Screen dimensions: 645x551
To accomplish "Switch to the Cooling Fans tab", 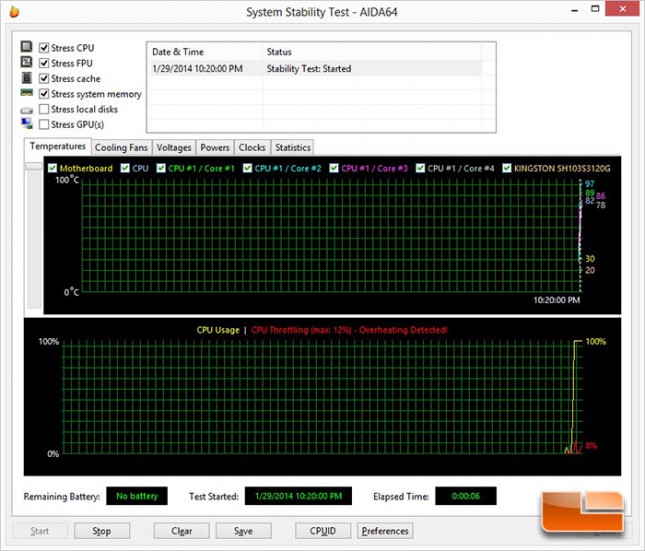I will pyautogui.click(x=121, y=147).
